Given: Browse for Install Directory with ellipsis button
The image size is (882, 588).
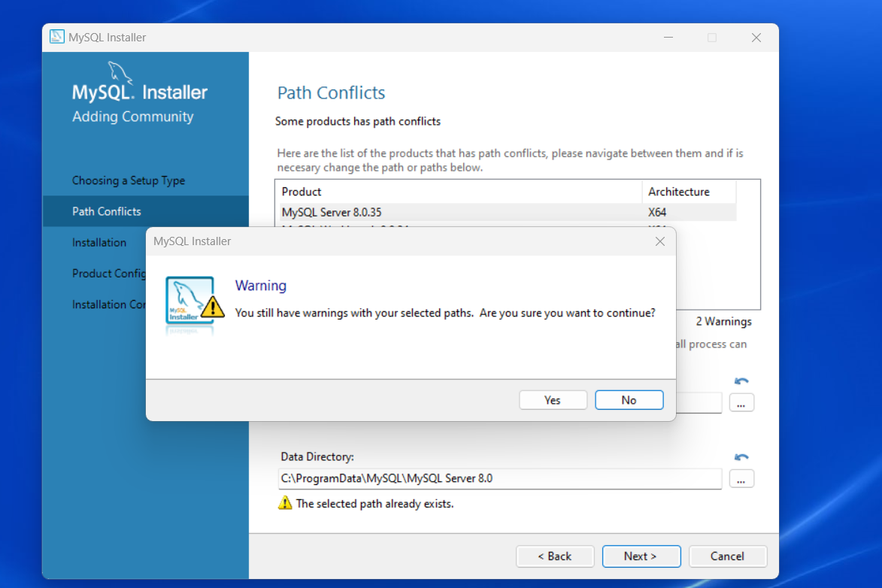Looking at the screenshot, I should click(741, 403).
